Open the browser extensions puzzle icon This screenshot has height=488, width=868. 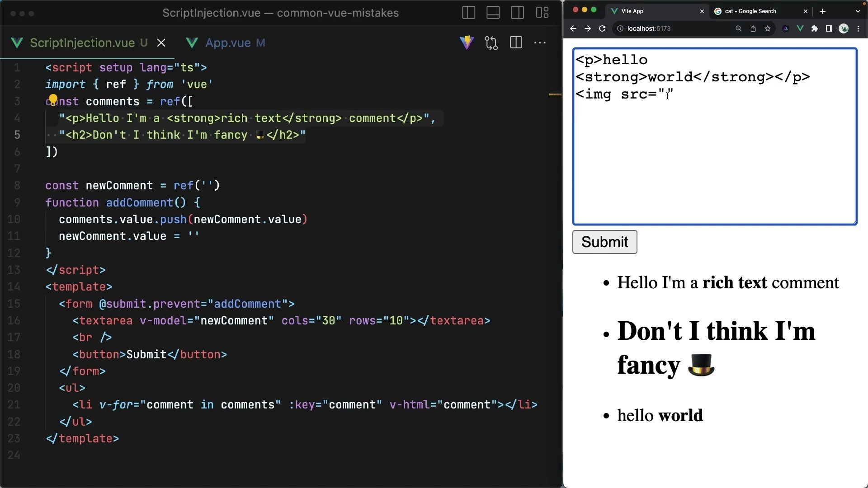pyautogui.click(x=815, y=28)
